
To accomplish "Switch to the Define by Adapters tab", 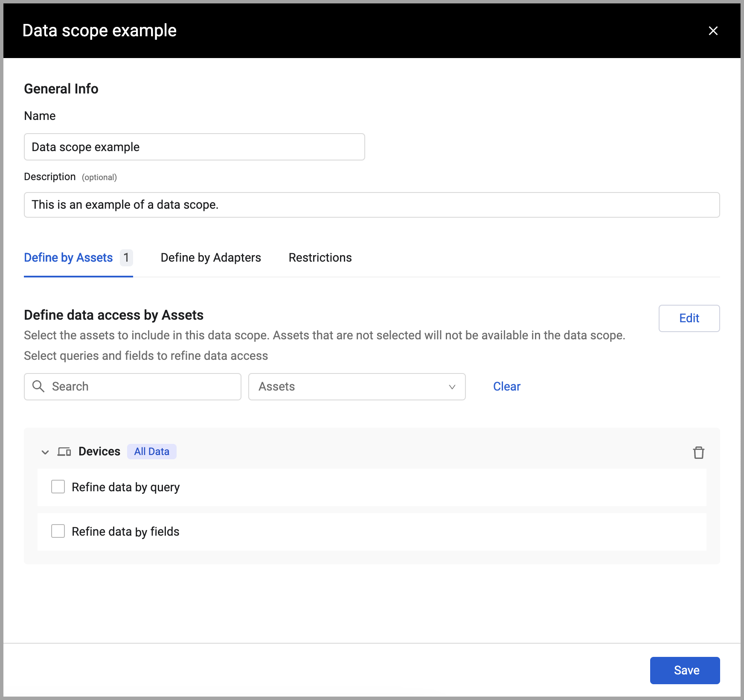I will click(x=211, y=258).
